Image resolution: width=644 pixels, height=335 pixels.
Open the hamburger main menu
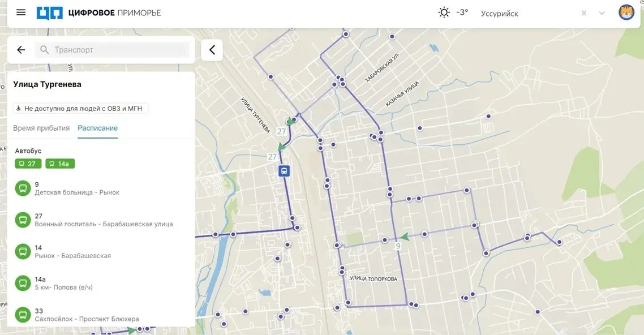click(21, 12)
